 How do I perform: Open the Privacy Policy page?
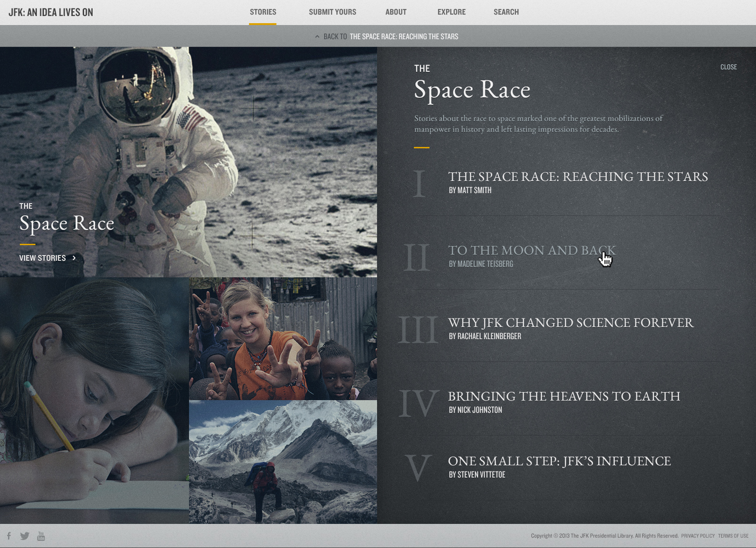(x=697, y=536)
